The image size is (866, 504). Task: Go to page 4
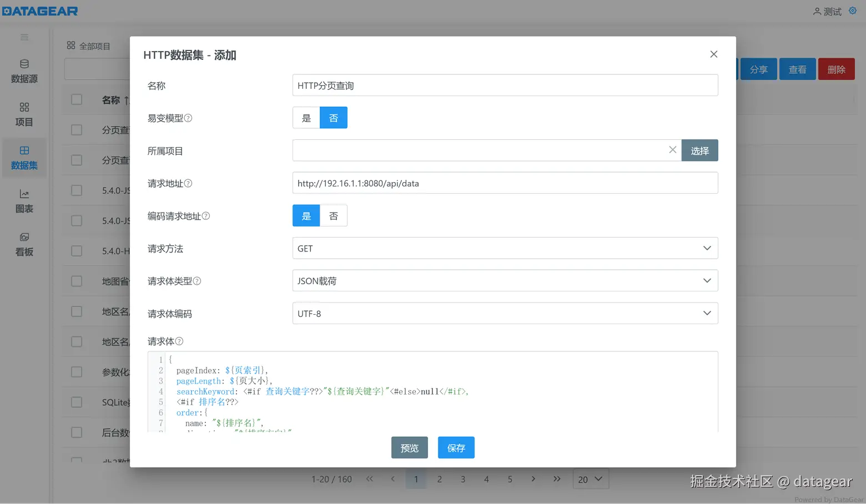point(486,479)
